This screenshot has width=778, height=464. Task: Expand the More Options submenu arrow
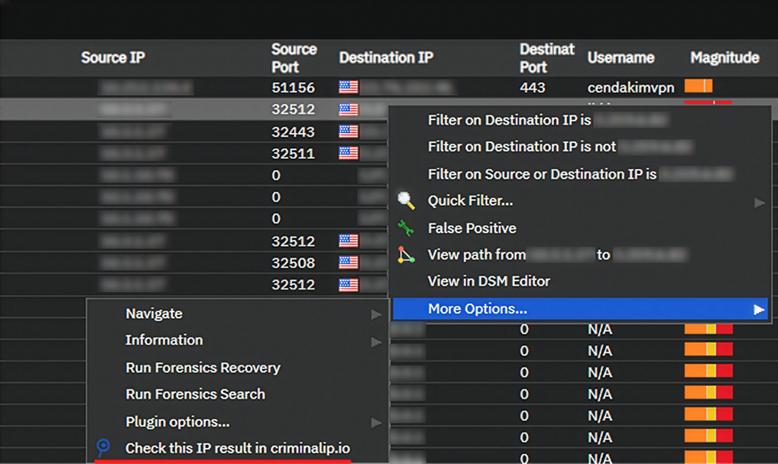(759, 310)
